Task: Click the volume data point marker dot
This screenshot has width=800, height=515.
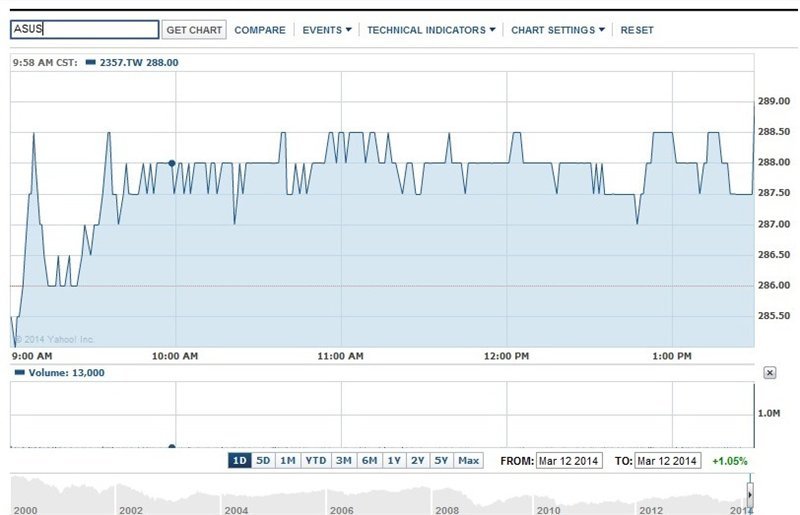Action: click(172, 447)
